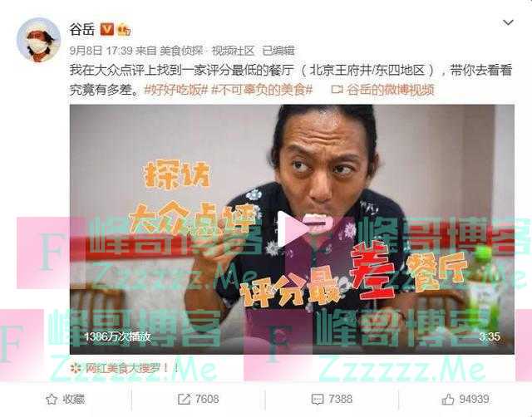Open the comments speech bubble icon

point(318,400)
